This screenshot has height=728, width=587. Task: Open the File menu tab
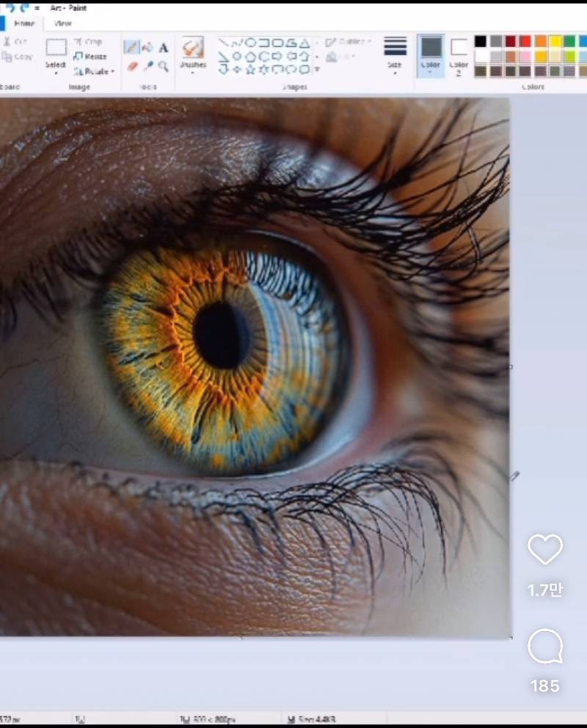point(2,23)
